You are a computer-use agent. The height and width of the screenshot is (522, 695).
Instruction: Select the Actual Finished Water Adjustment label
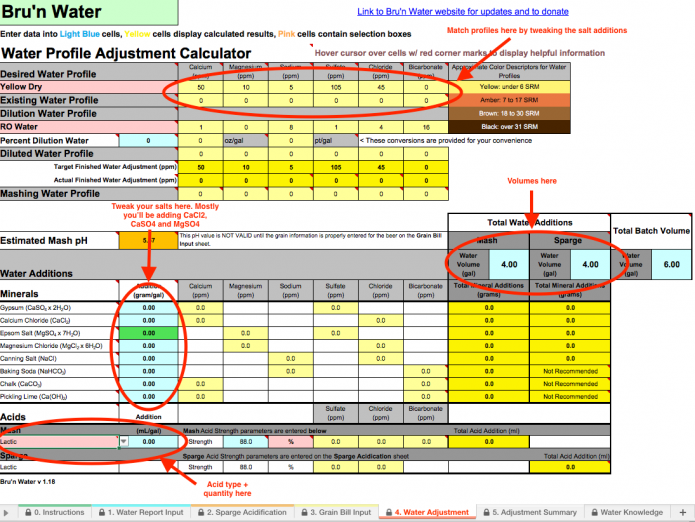pyautogui.click(x=115, y=180)
